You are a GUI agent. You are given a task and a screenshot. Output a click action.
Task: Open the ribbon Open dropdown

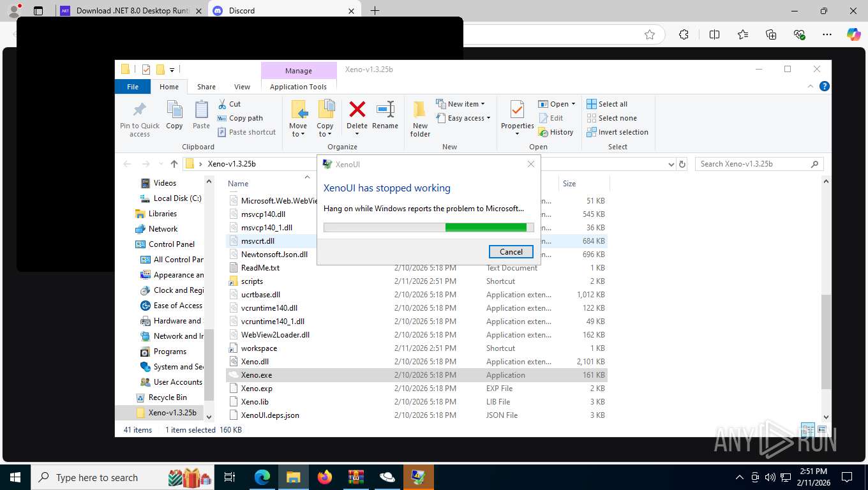557,104
